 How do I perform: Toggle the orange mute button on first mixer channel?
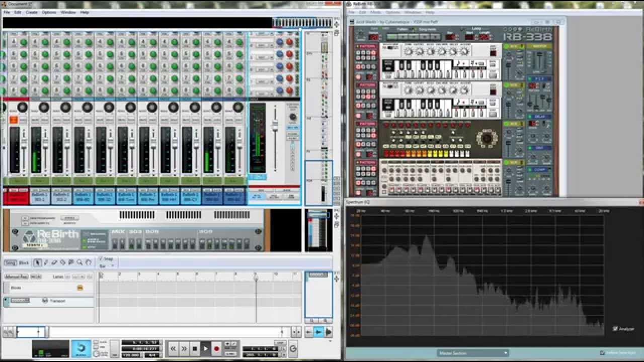coord(14,120)
